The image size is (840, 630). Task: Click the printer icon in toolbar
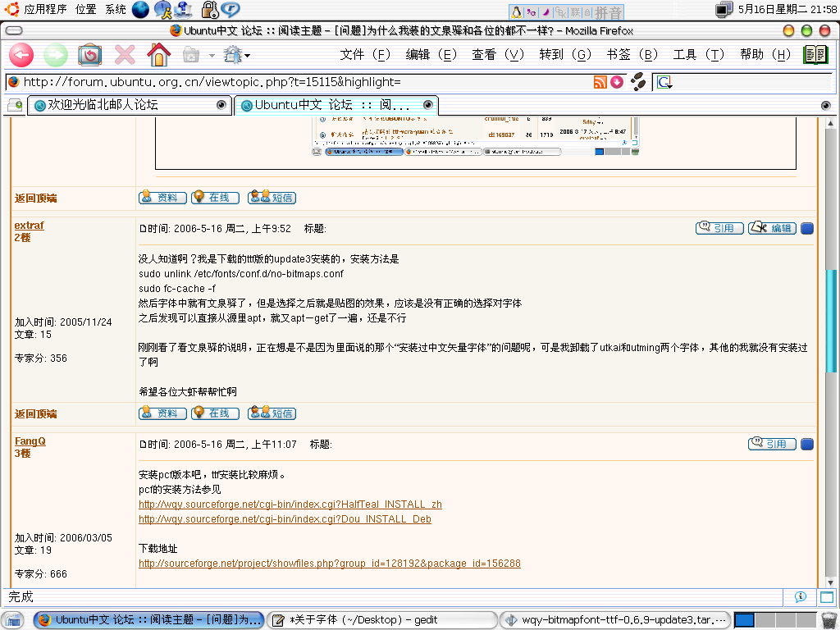pyautogui.click(x=191, y=55)
